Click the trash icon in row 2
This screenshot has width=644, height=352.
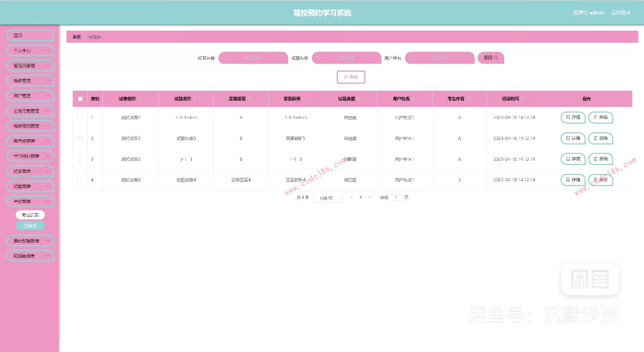(x=595, y=138)
